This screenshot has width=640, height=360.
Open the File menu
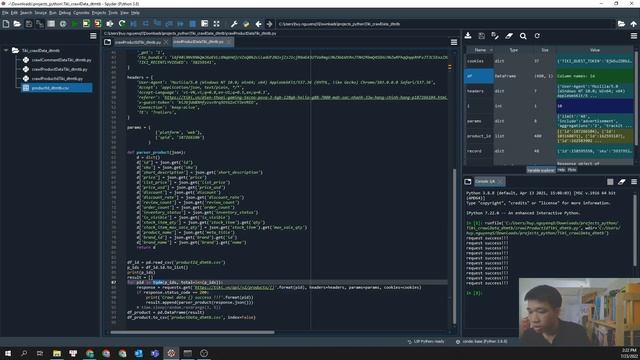coord(5,13)
